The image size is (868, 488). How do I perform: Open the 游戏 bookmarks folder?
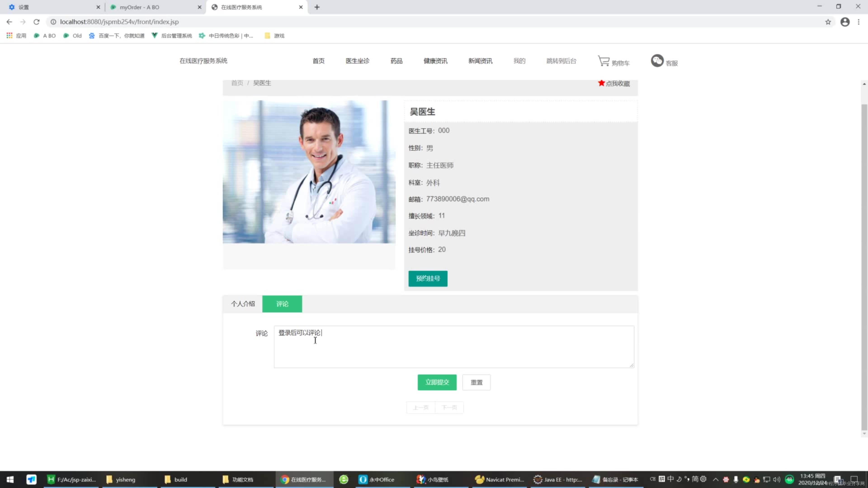(x=275, y=36)
